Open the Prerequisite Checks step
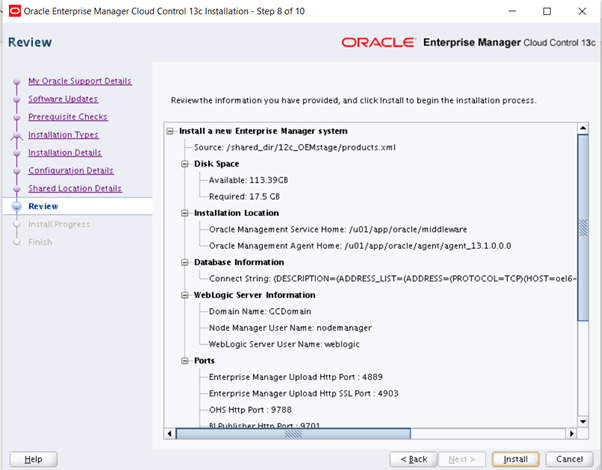This screenshot has width=602, height=470. [x=67, y=117]
